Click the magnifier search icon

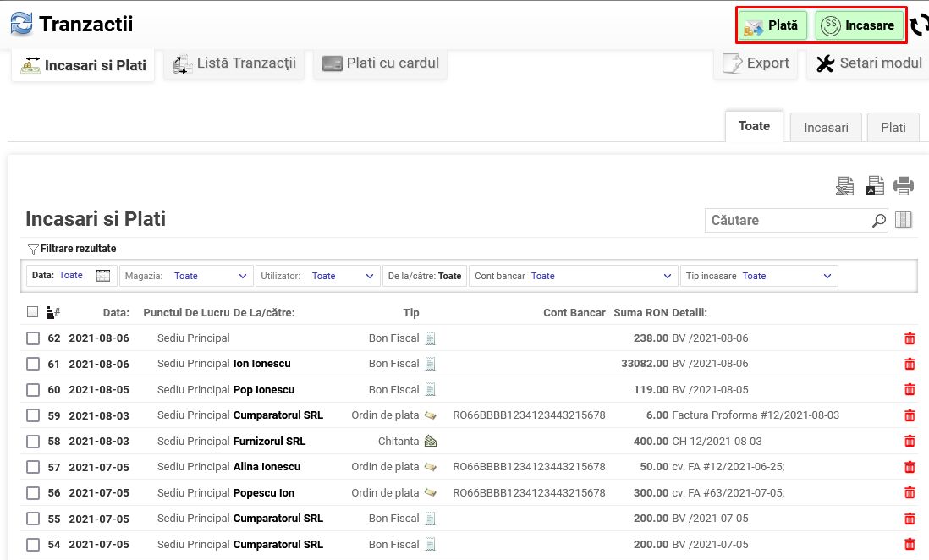879,221
